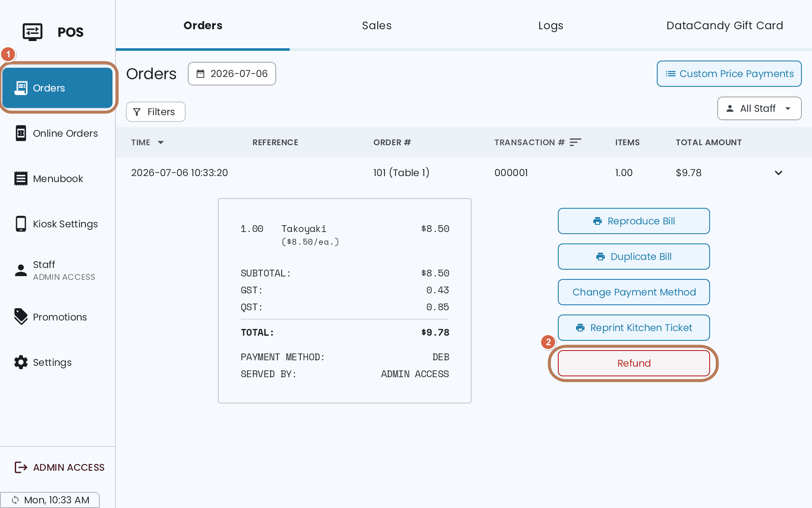Image resolution: width=812 pixels, height=508 pixels.
Task: Collapse order 000001 with the chevron
Action: pos(779,173)
